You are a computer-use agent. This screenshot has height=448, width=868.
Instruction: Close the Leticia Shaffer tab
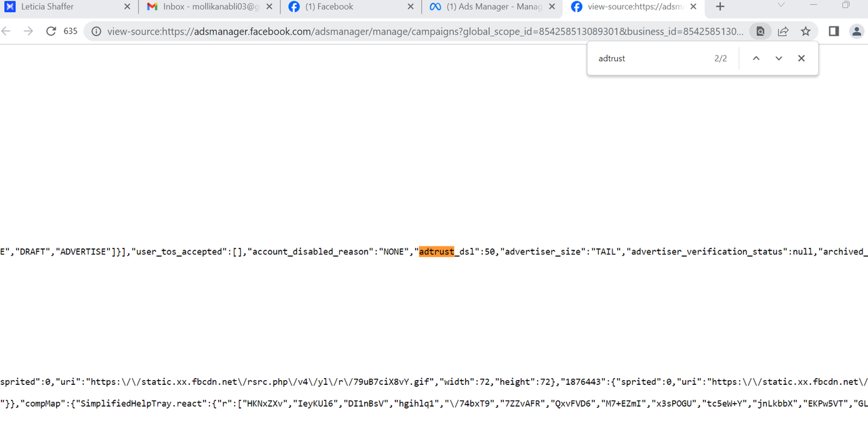coord(127,7)
